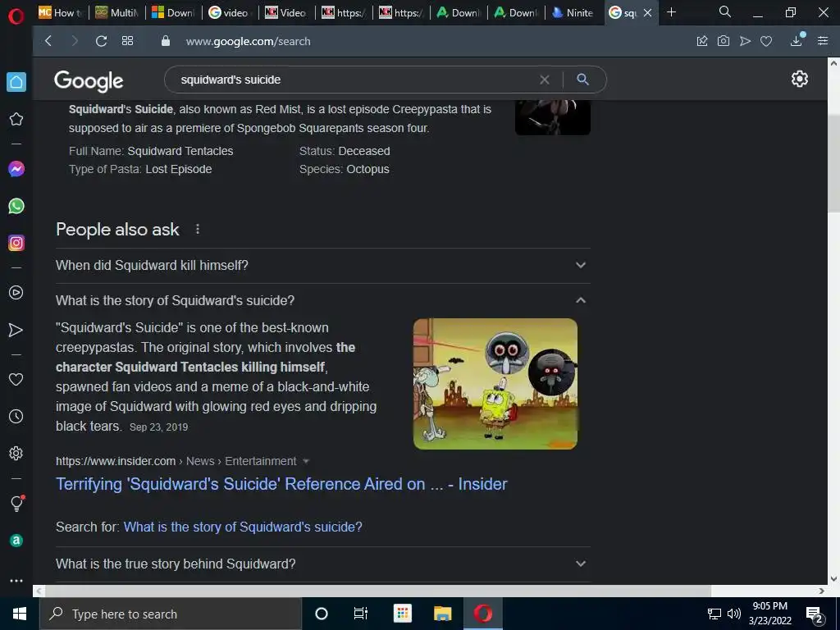
Task: Close the current 'squ' tab
Action: click(x=648, y=12)
